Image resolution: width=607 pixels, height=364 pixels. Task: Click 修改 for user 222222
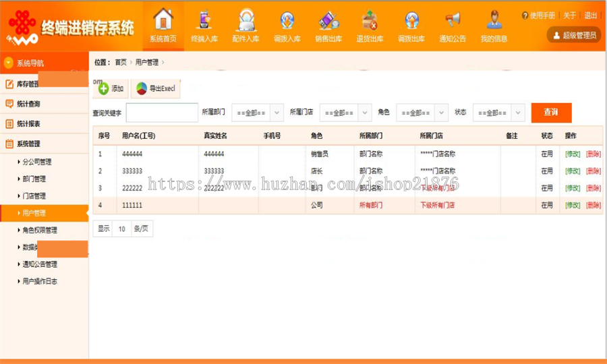pyautogui.click(x=573, y=188)
